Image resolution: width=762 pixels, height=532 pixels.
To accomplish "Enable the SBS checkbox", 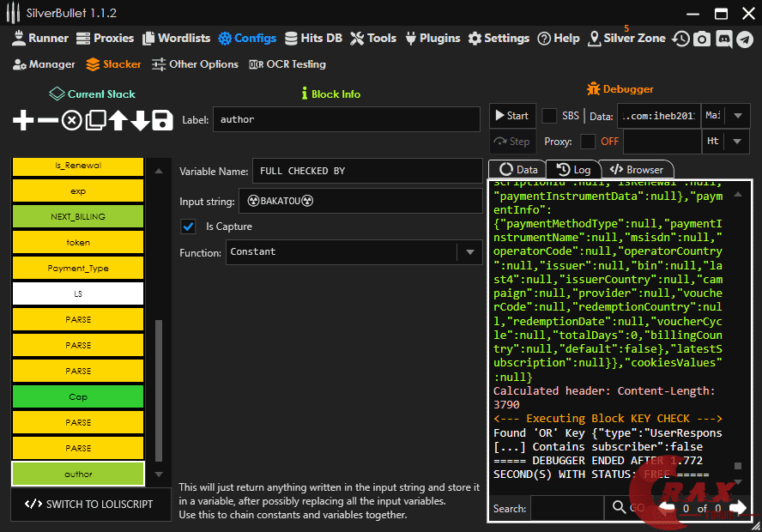I will coord(549,116).
